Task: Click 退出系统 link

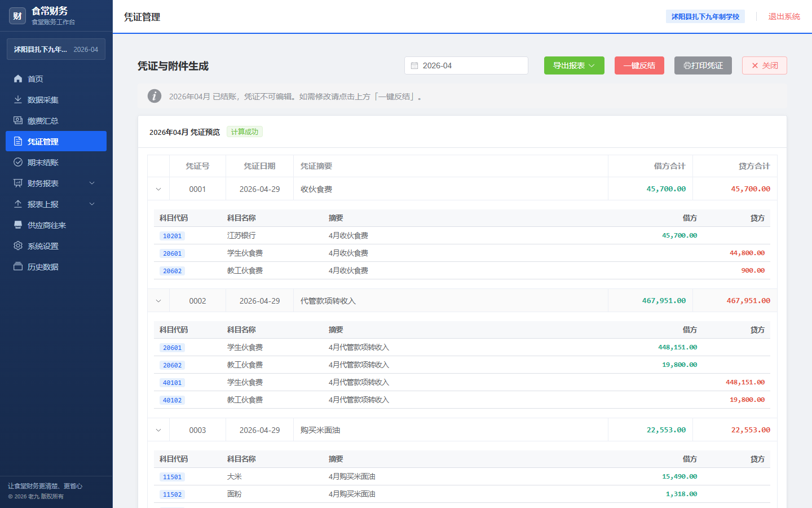Action: coord(784,16)
